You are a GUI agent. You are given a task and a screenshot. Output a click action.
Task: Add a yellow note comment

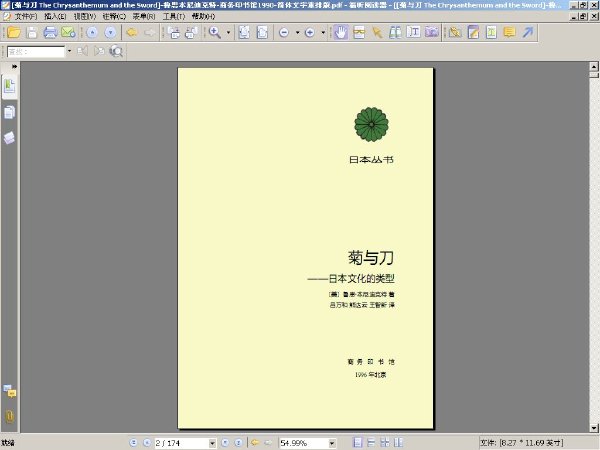pos(509,33)
